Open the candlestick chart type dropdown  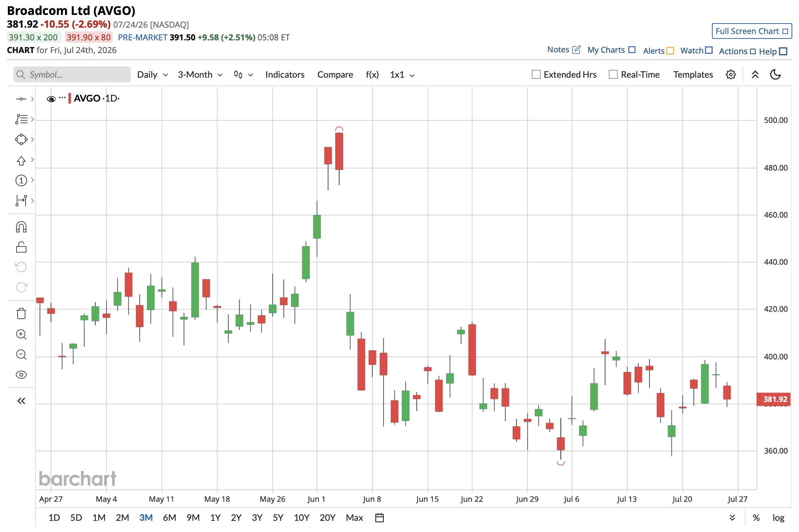point(243,75)
